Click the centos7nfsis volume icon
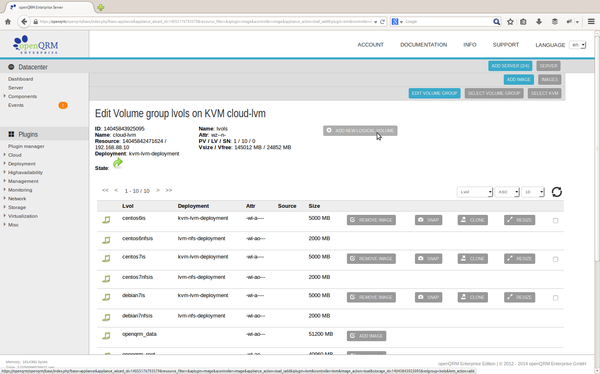Screen dimensions: 600x374 click(x=106, y=279)
